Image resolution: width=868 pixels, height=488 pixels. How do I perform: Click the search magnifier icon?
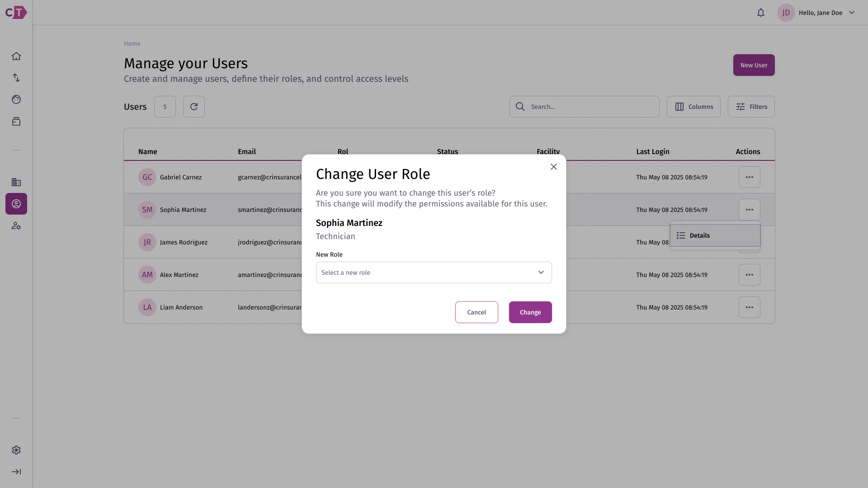(x=520, y=107)
